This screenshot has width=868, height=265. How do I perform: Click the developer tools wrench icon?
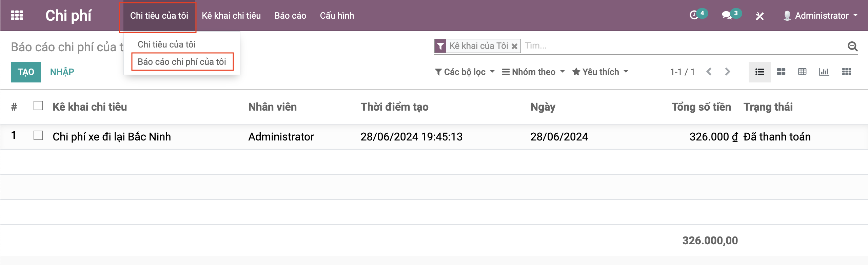(x=760, y=16)
